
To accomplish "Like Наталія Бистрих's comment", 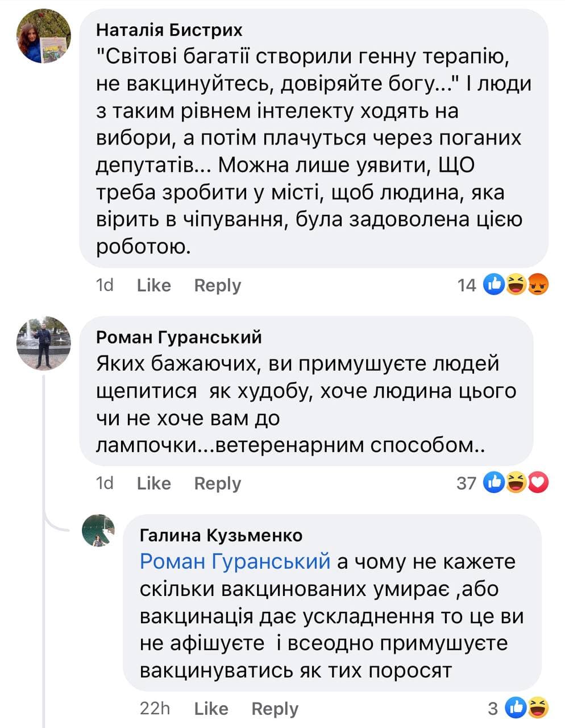I will pyautogui.click(x=153, y=285).
